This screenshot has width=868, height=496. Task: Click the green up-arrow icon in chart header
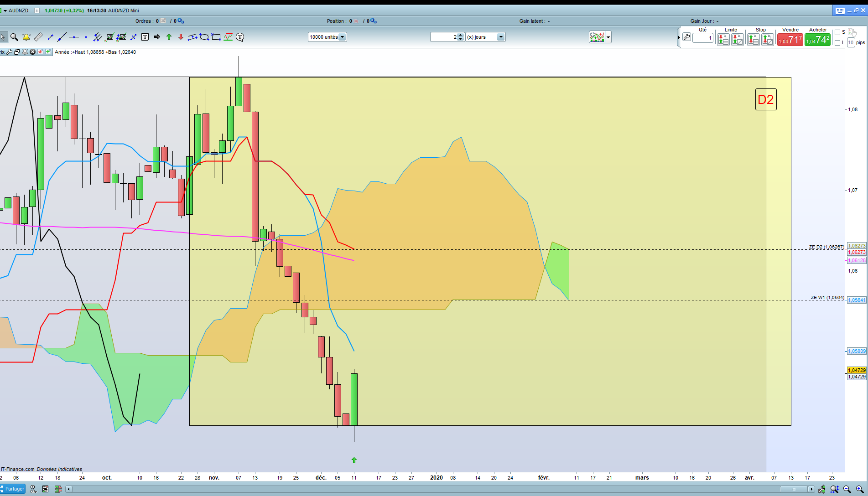point(48,52)
